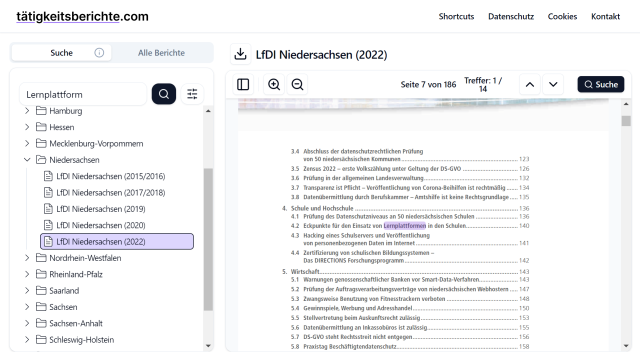Expand the Hamburg folder
This screenshot has height=360, width=640.
[x=27, y=111]
